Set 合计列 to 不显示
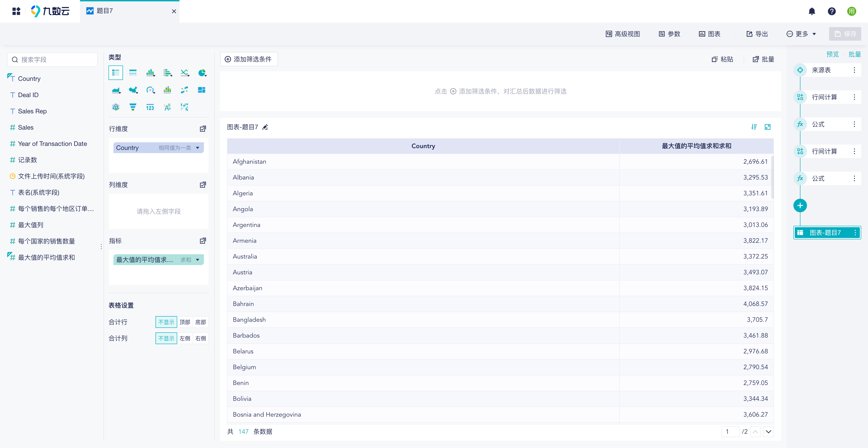 pos(166,338)
